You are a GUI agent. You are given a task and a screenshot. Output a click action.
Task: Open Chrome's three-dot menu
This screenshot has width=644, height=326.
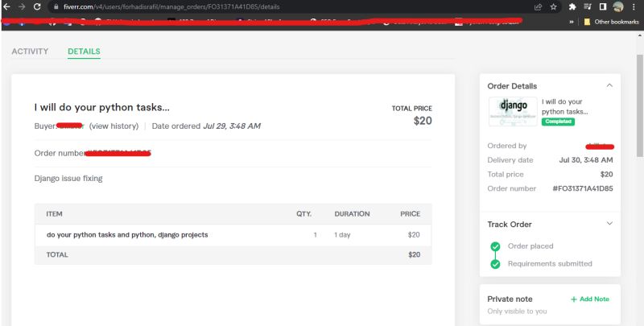[x=634, y=6]
